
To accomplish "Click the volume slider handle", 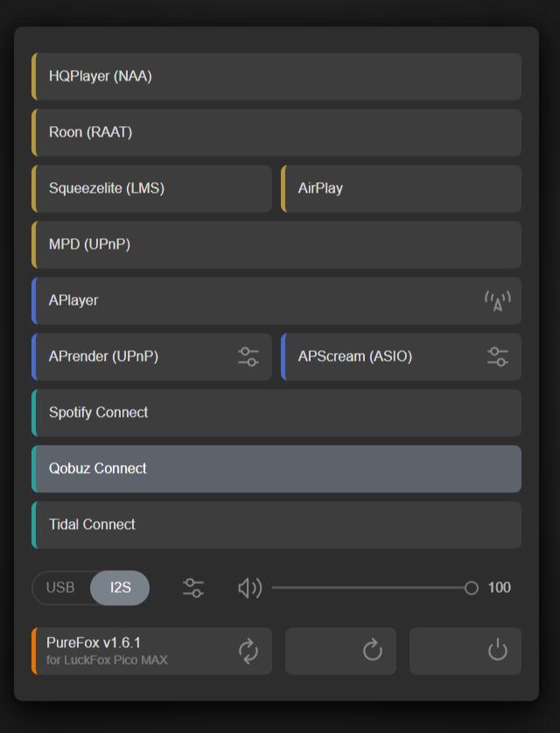I will (x=472, y=588).
